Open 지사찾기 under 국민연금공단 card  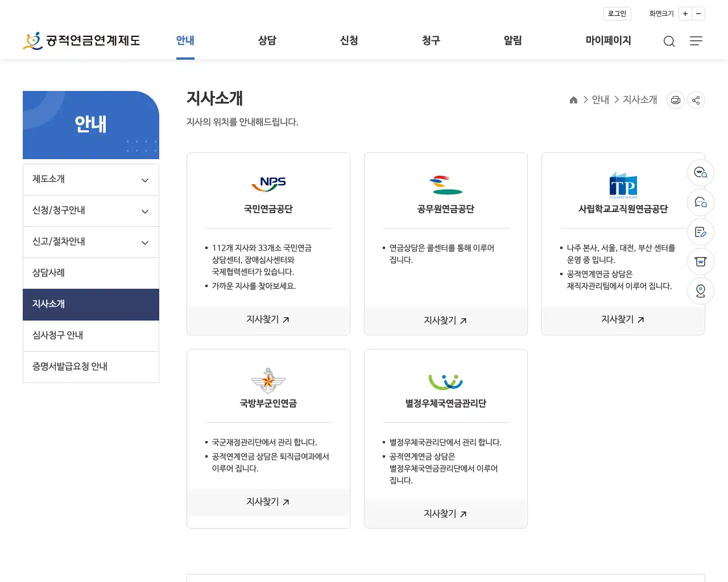[268, 319]
